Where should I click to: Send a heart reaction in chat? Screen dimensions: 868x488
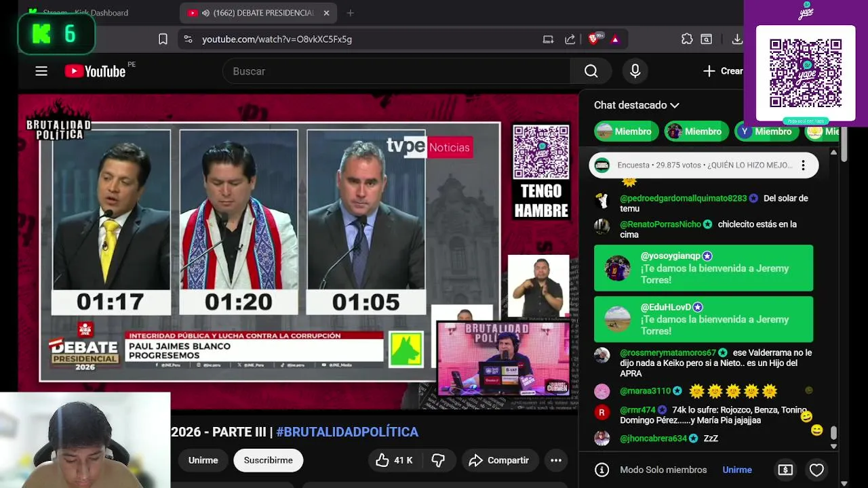click(816, 470)
